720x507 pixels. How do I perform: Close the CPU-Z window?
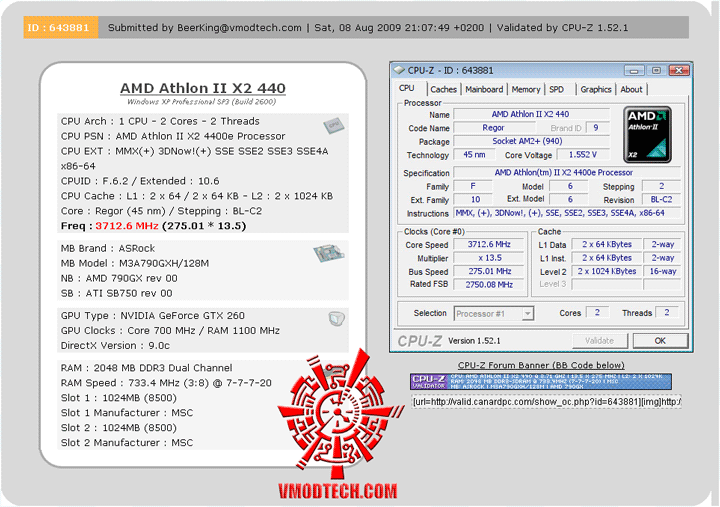tap(679, 71)
